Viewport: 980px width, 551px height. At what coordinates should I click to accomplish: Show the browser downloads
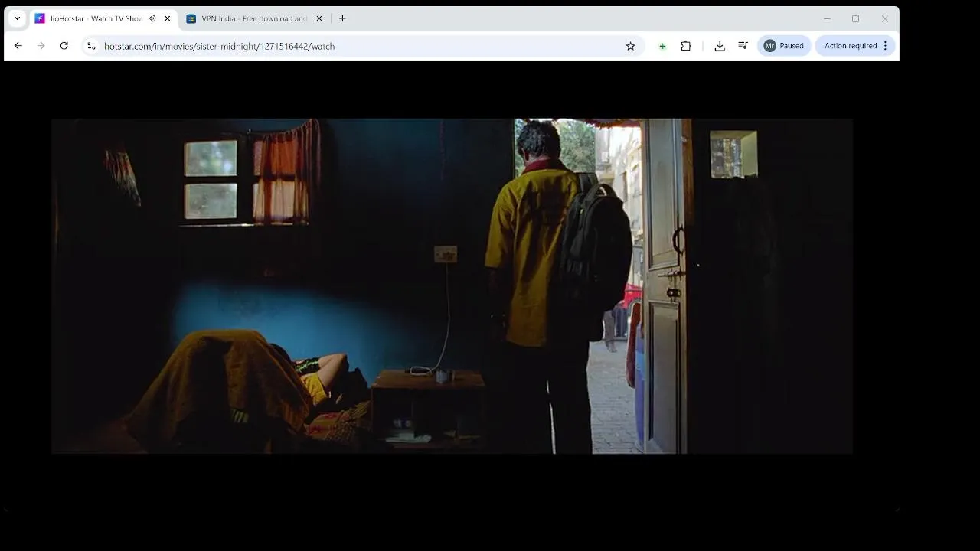(x=720, y=46)
